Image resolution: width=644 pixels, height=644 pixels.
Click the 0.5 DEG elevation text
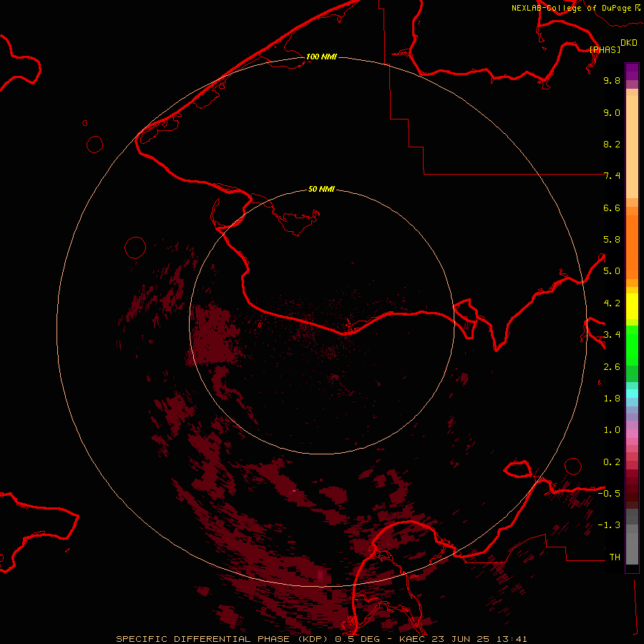357,639
